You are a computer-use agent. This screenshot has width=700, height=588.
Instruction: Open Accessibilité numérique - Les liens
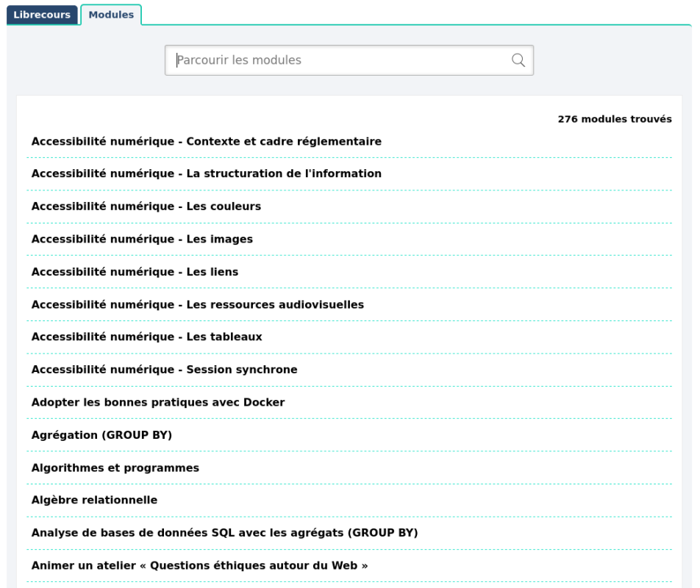(x=135, y=272)
